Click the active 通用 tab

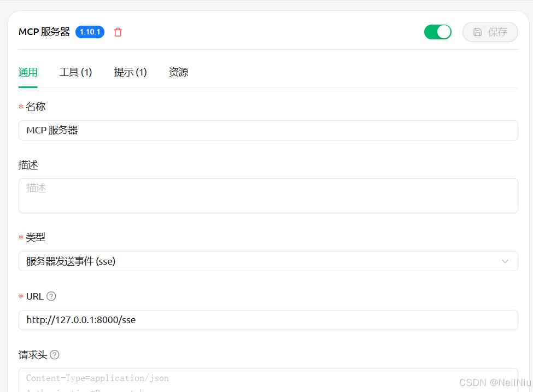[28, 72]
